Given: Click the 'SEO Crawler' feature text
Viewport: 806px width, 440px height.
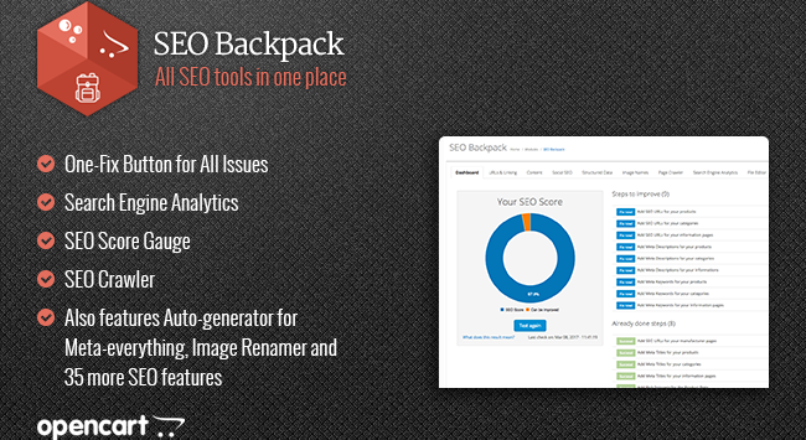Looking at the screenshot, I should tap(109, 280).
